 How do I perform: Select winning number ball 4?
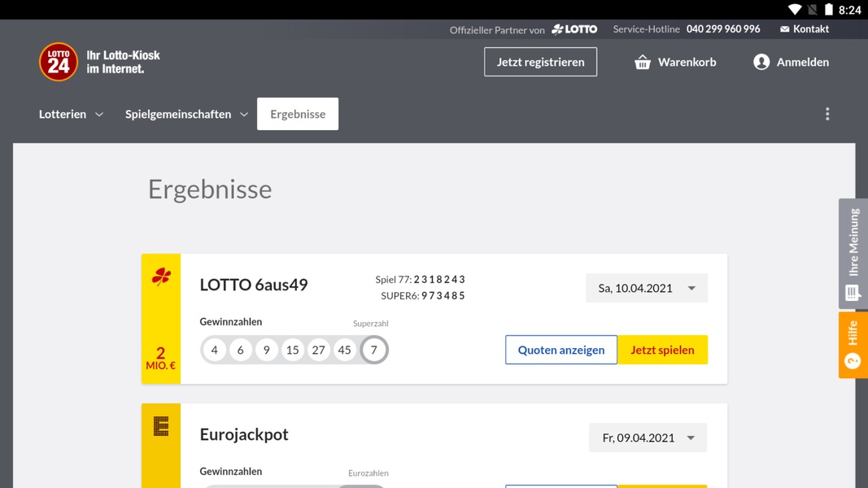coord(214,350)
